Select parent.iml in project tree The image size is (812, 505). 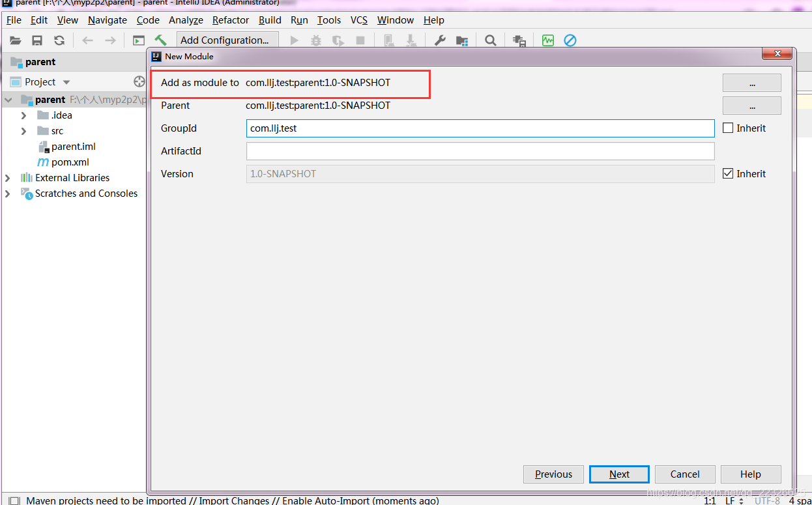[x=73, y=147]
